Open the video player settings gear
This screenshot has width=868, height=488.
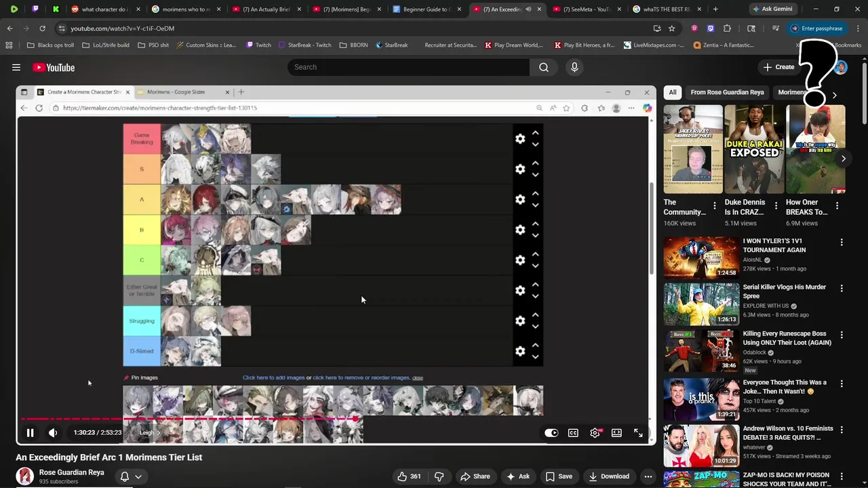click(595, 432)
